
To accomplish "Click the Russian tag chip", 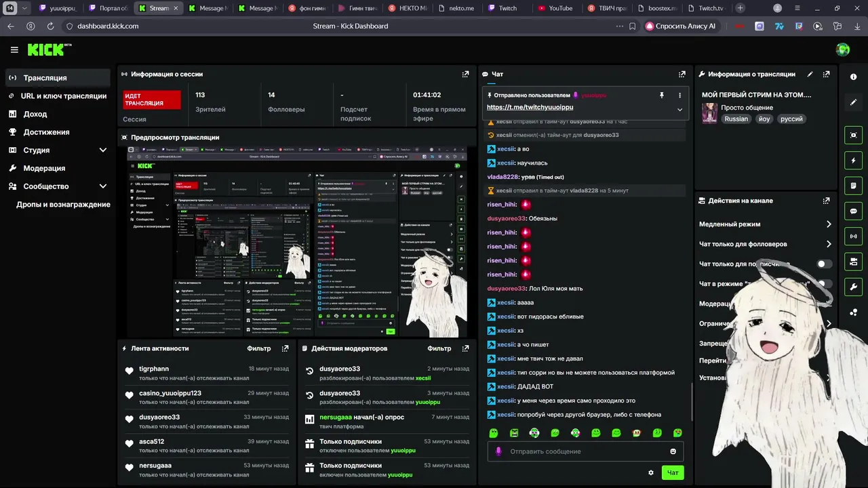I will click(x=736, y=119).
